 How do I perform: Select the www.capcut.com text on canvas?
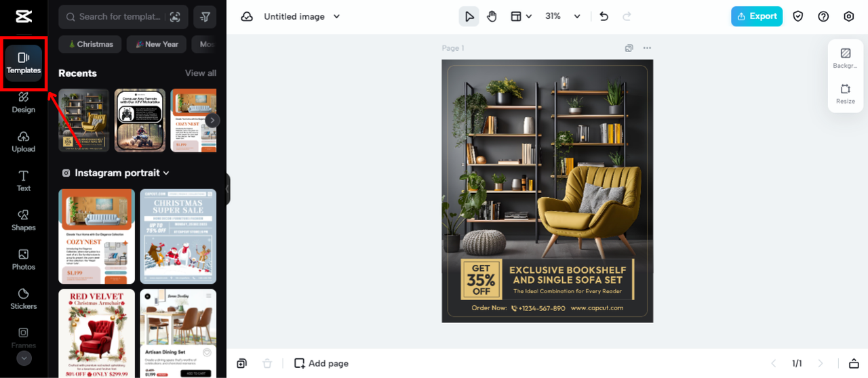point(597,308)
